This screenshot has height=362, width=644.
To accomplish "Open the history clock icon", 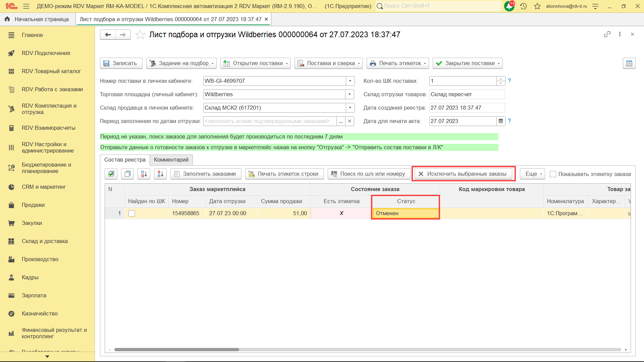I will (x=523, y=6).
